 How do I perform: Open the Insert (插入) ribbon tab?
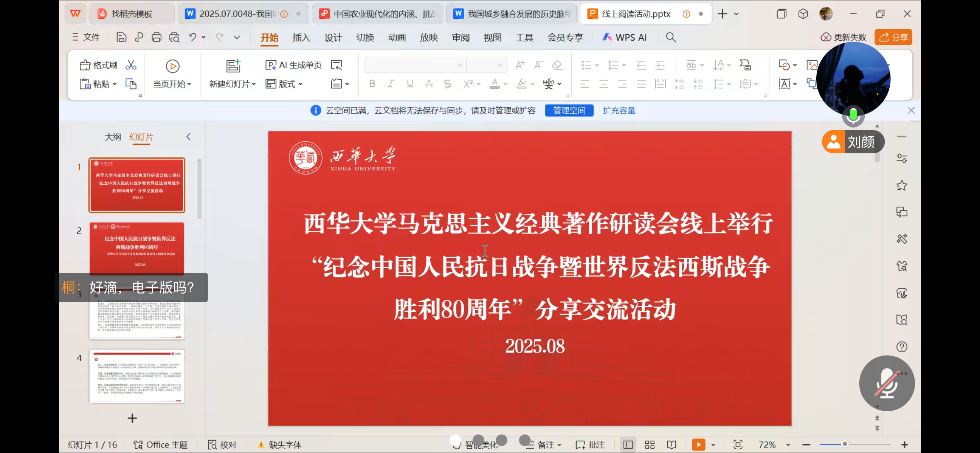pos(301,38)
